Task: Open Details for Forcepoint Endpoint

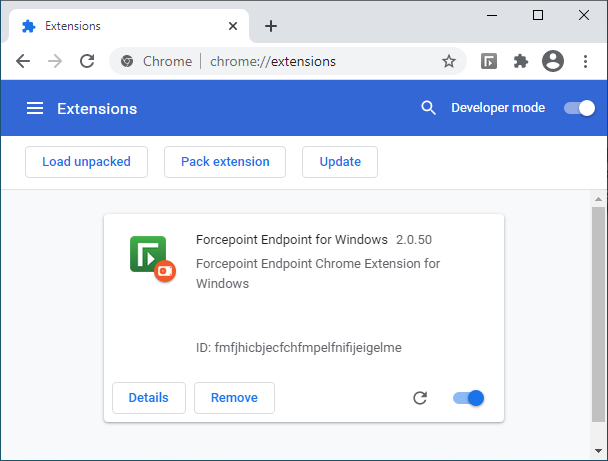Action: (148, 397)
